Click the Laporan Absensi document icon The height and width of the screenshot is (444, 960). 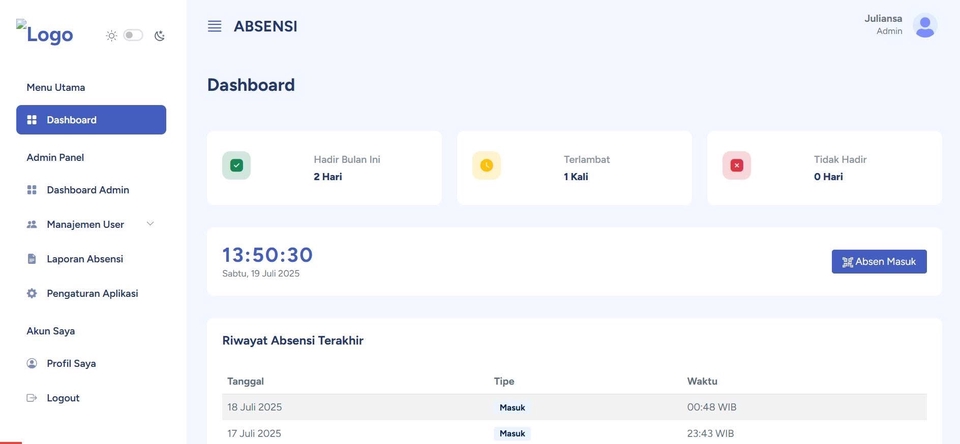(x=32, y=259)
